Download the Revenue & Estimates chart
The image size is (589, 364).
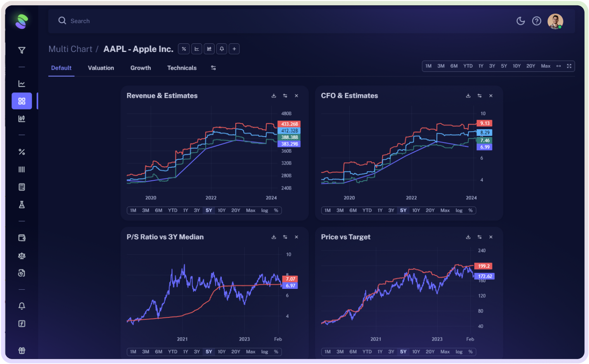pos(274,95)
